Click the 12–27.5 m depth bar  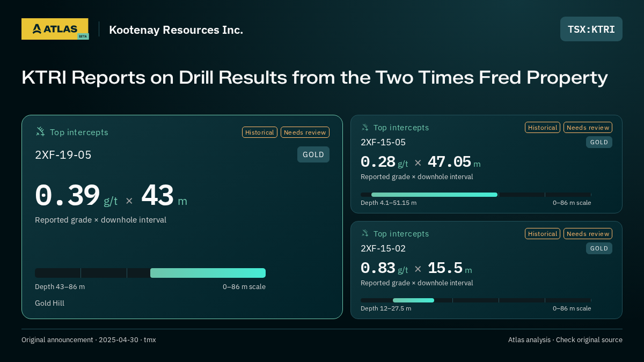[x=413, y=300]
